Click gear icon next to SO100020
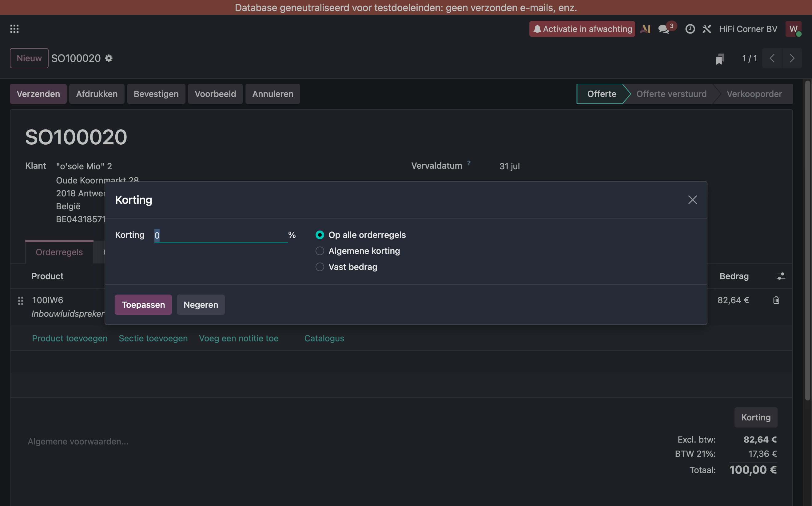Screen dimensions: 812x506 point(109,58)
